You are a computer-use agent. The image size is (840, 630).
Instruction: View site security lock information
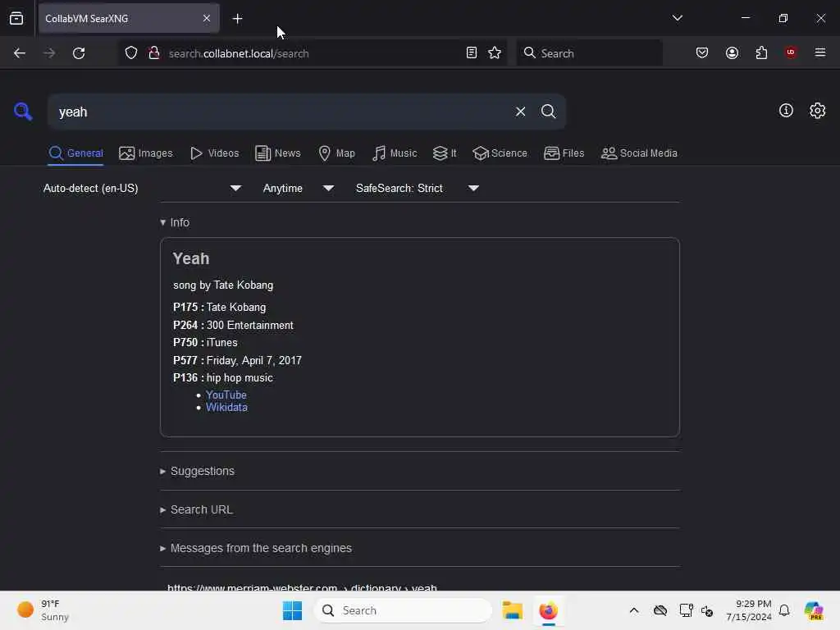pos(154,53)
